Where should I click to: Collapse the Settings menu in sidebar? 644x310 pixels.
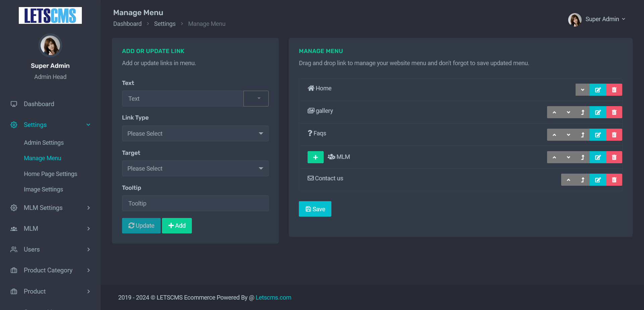coord(35,125)
